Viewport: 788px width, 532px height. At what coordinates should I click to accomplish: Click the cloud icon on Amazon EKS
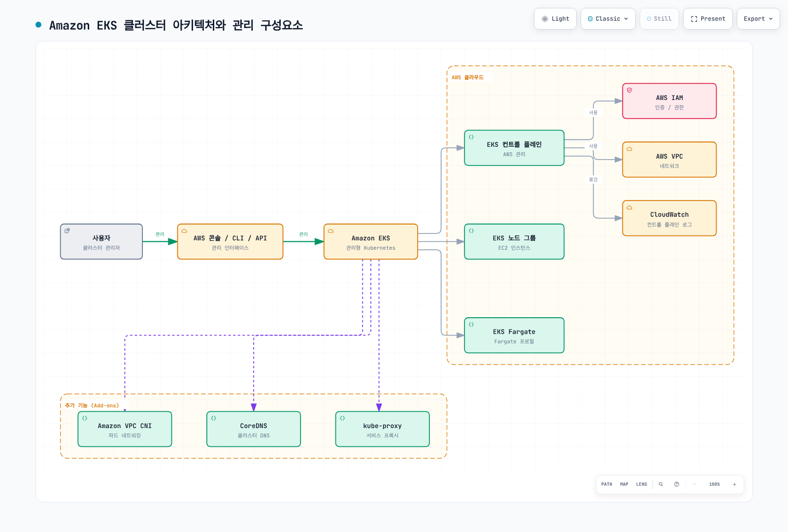tap(331, 231)
